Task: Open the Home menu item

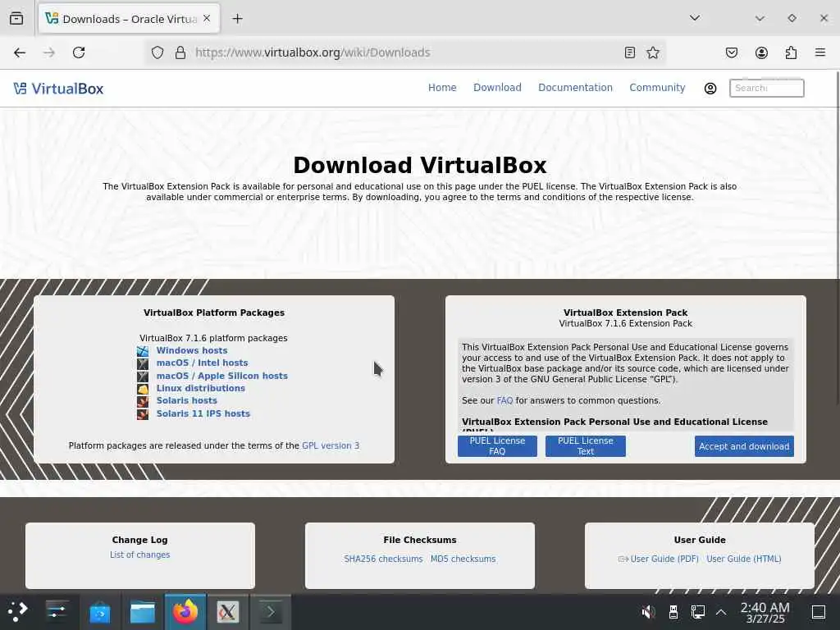Action: [442, 87]
